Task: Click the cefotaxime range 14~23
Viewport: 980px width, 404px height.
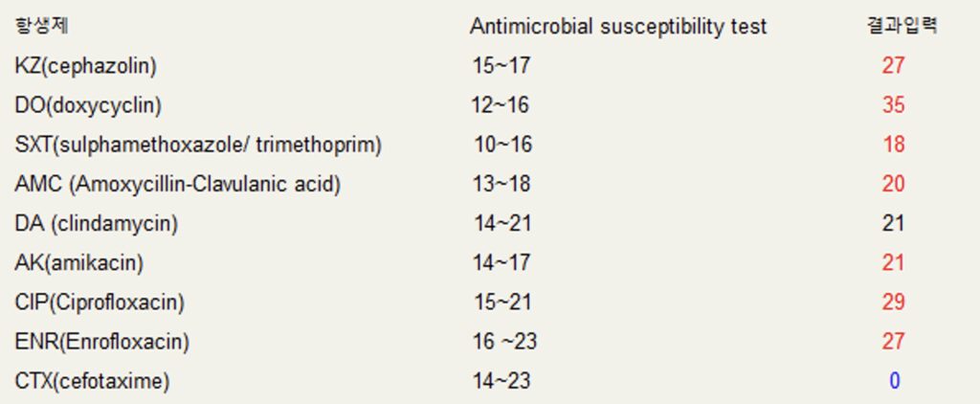Action: (501, 380)
